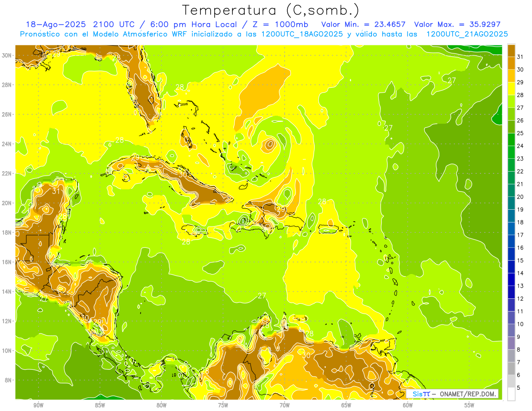Click the '70W' longitude axis label
This screenshot has width=532, height=411.
[285, 406]
